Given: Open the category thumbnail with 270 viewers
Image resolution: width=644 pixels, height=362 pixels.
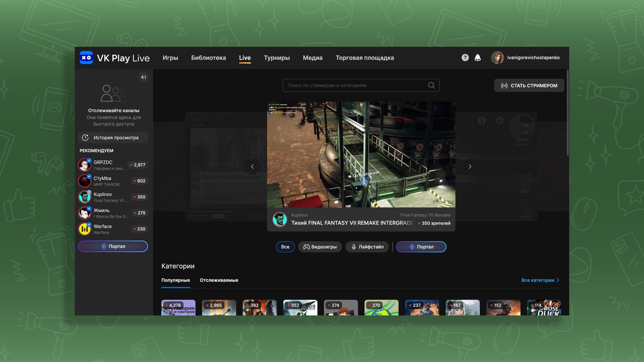Looking at the screenshot, I should 382,308.
